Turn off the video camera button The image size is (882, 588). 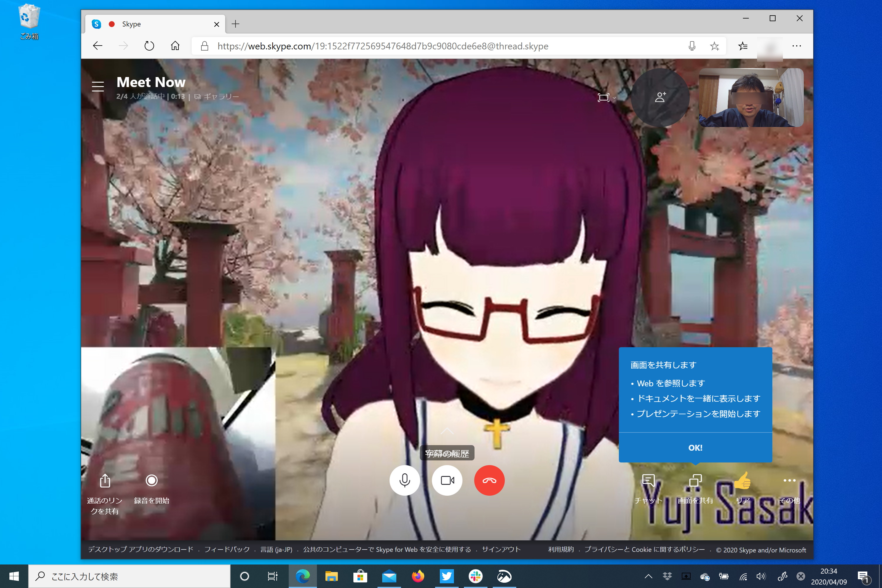pyautogui.click(x=447, y=480)
